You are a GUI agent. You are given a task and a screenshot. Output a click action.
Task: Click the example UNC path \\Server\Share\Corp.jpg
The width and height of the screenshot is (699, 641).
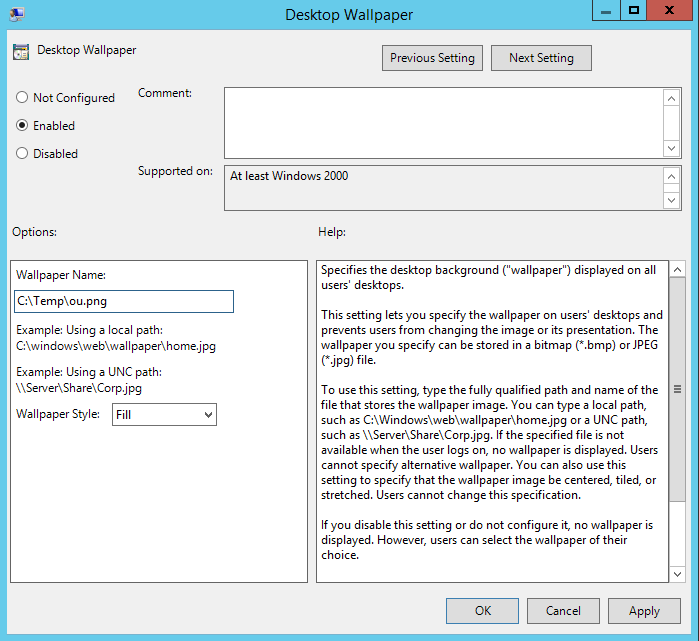pos(79,388)
